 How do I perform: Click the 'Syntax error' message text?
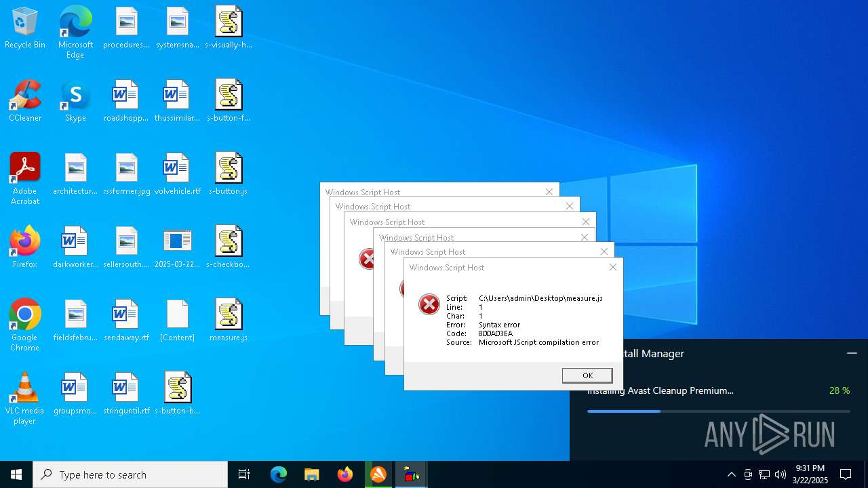tap(499, 325)
